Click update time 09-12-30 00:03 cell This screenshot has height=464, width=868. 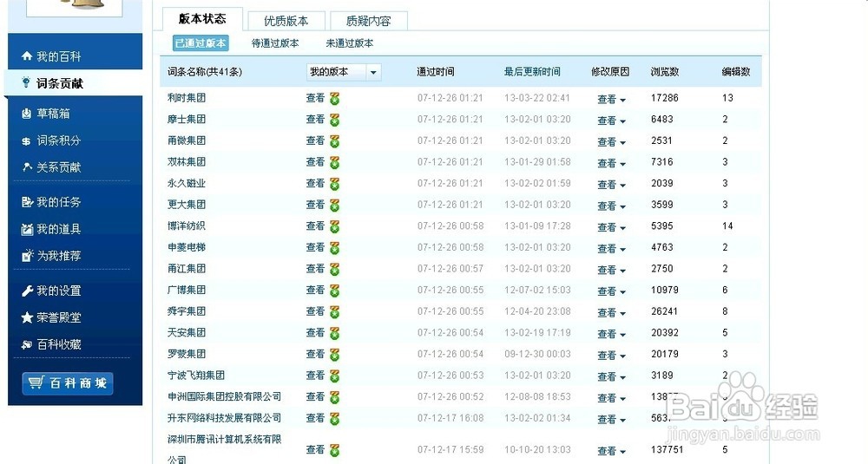point(537,354)
